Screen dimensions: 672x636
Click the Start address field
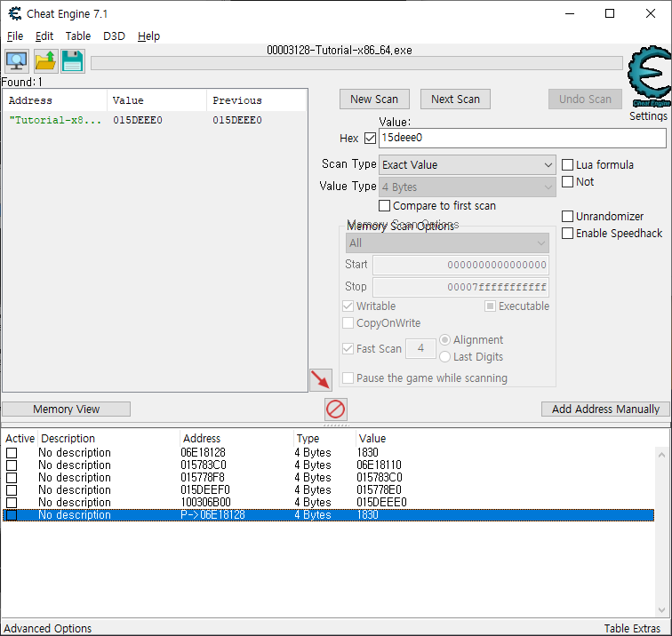click(x=460, y=265)
